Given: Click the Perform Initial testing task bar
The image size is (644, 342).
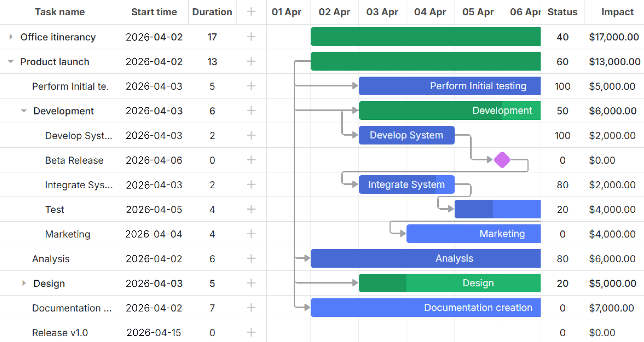Looking at the screenshot, I should [x=449, y=86].
